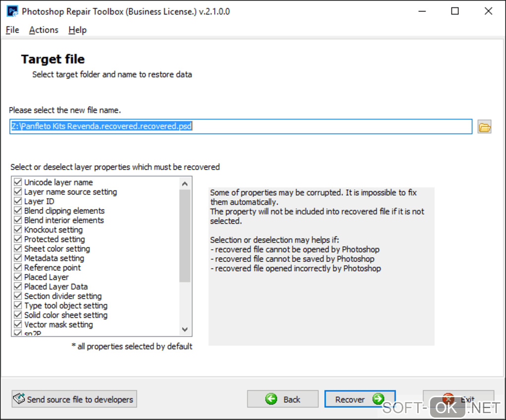The image size is (506, 420).
Task: Disable Sheet color setting
Action: (18, 249)
